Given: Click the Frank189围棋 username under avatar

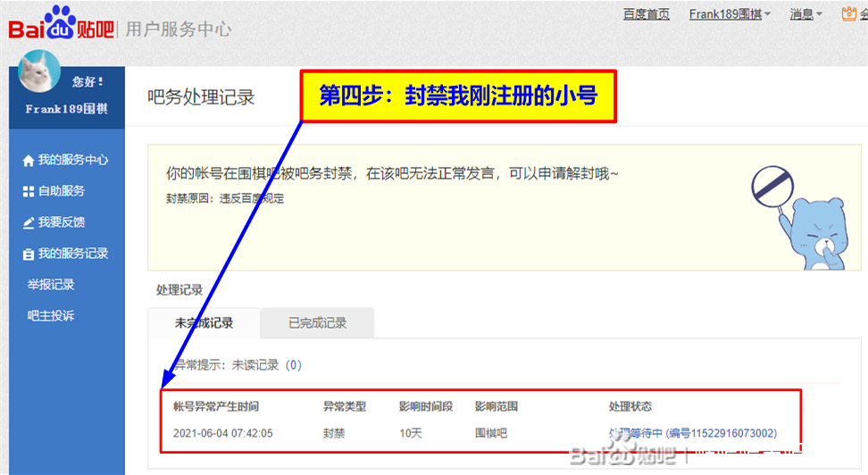Looking at the screenshot, I should pyautogui.click(x=66, y=109).
